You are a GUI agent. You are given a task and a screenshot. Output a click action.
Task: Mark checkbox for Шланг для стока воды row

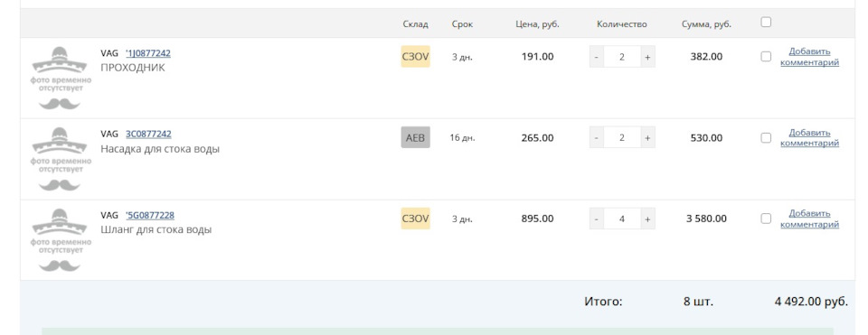766,219
